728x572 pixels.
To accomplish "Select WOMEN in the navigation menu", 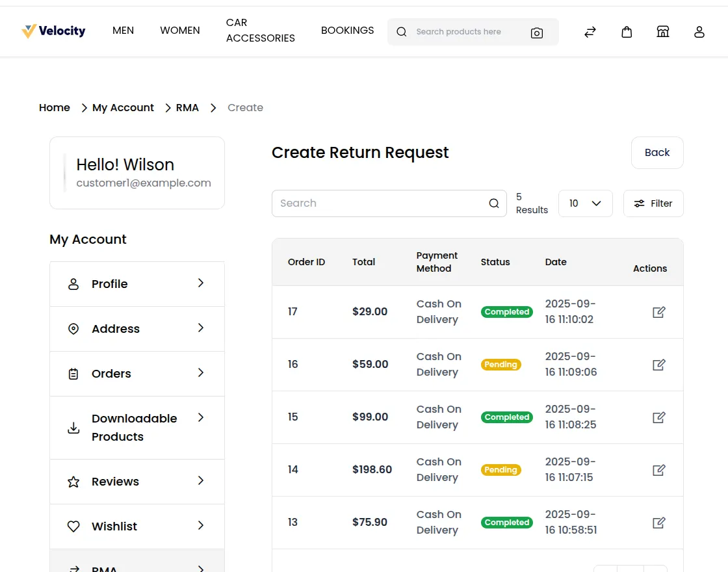I will 180,30.
